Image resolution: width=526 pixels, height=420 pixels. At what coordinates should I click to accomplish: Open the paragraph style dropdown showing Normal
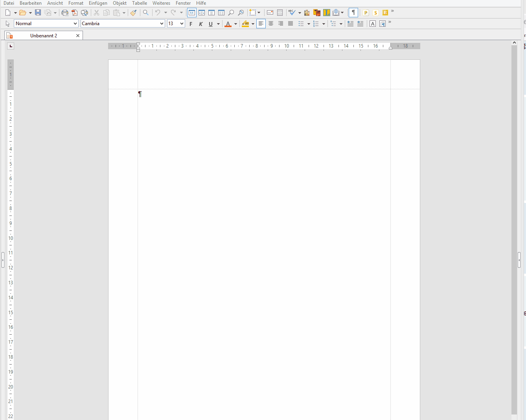[75, 24]
